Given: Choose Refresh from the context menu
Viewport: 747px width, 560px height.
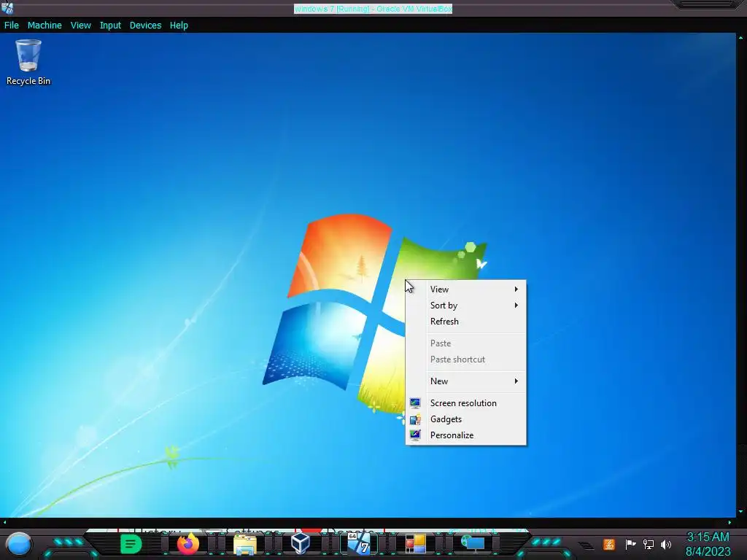Looking at the screenshot, I should click(466, 322).
